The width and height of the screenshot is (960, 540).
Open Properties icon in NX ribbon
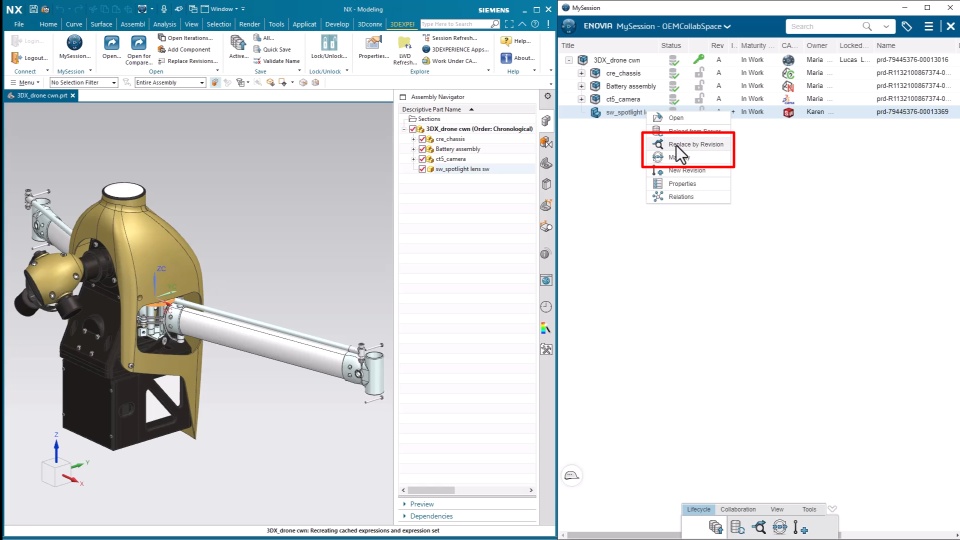373,42
